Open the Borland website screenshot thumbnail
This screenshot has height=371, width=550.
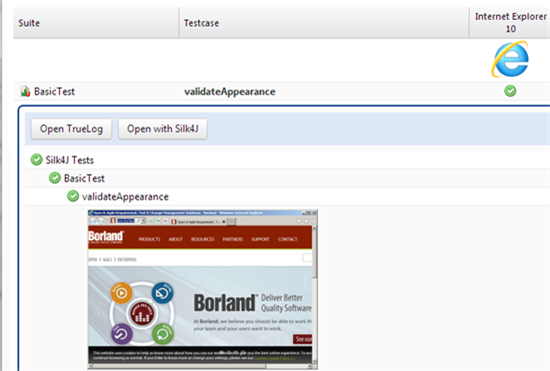pos(203,289)
